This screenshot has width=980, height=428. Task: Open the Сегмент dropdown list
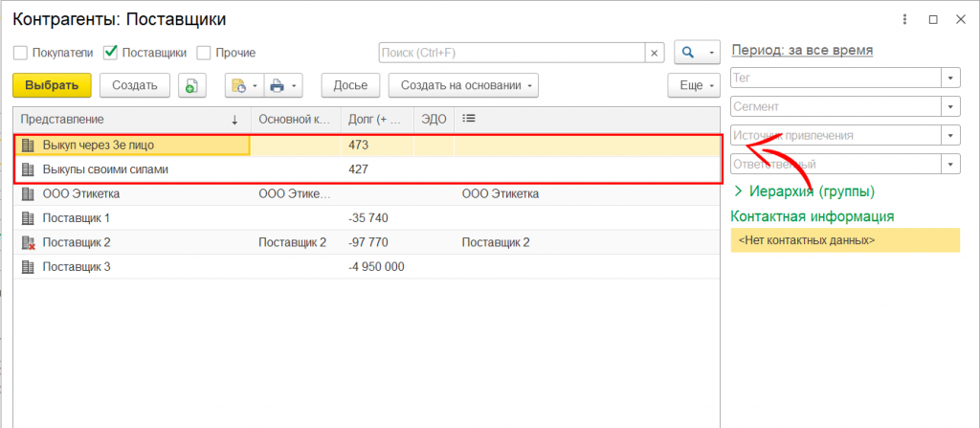click(950, 106)
